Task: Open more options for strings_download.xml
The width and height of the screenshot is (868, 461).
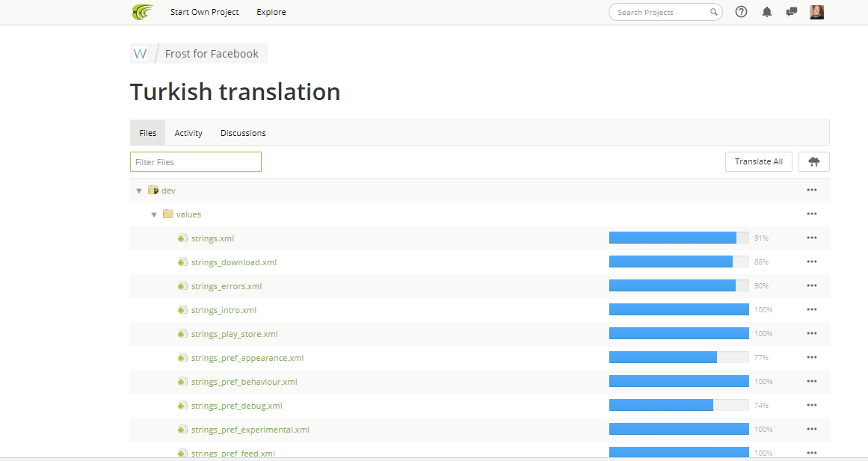Action: point(811,262)
